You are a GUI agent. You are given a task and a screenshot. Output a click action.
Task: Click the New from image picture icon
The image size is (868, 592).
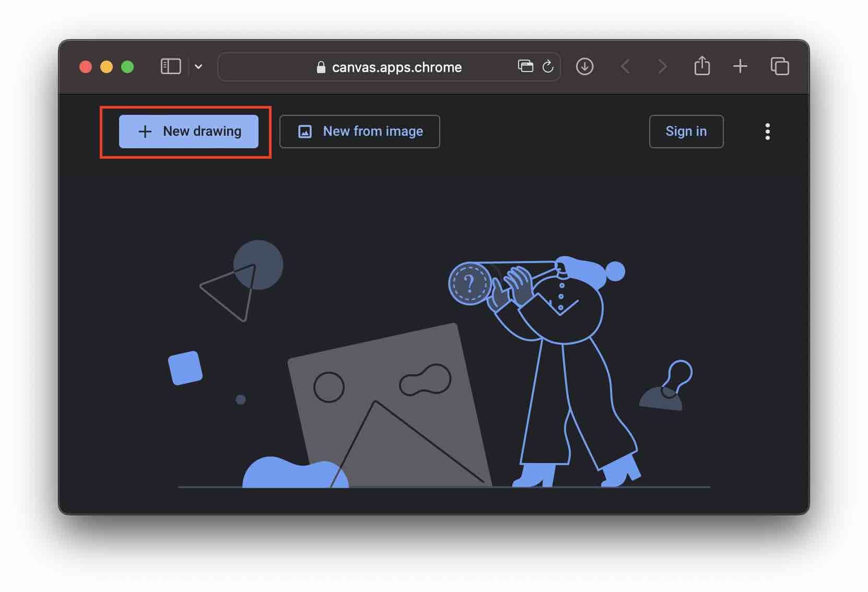(x=304, y=132)
